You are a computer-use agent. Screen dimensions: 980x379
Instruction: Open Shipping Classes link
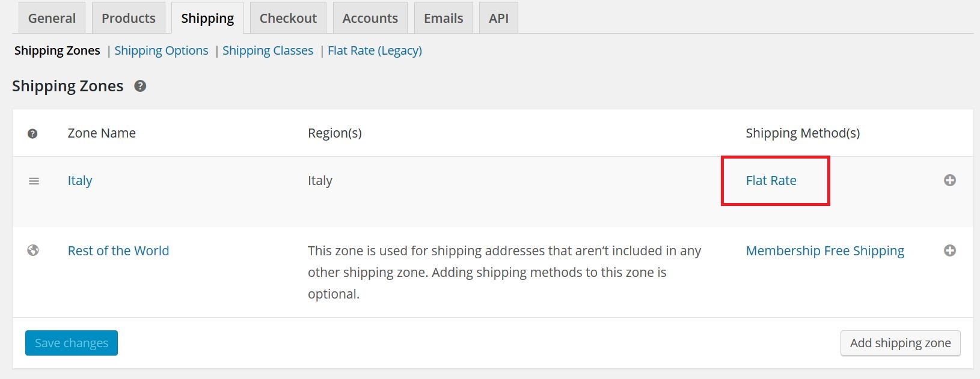click(268, 50)
